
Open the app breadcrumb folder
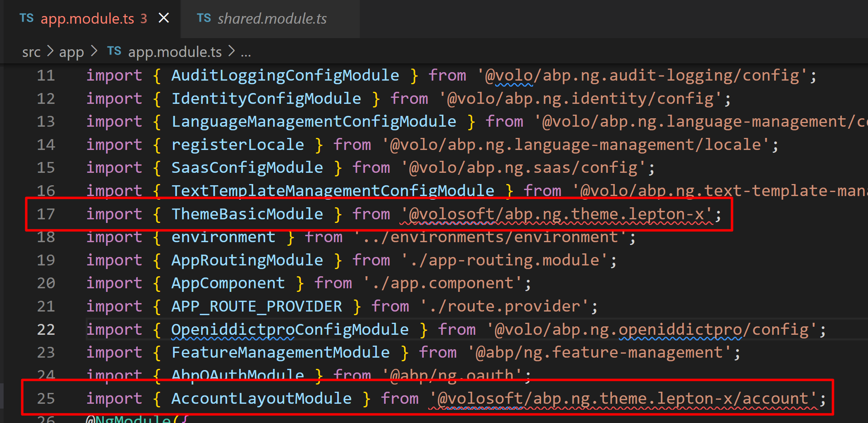[71, 52]
